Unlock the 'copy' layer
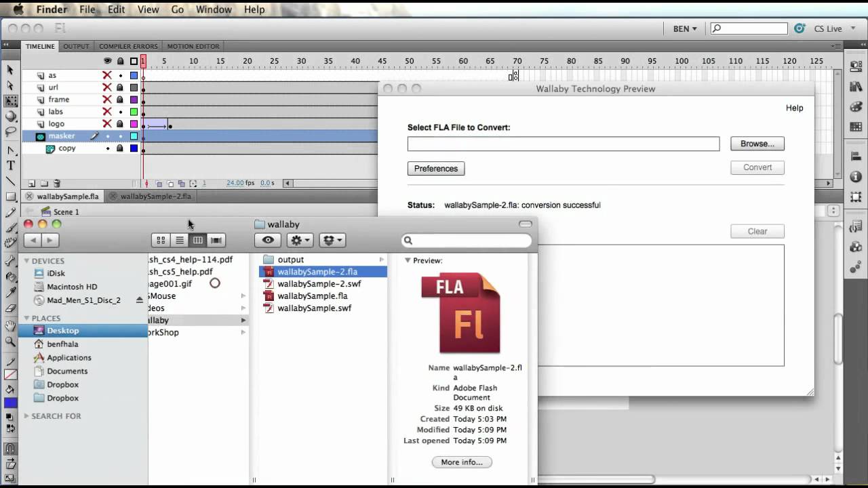 click(x=120, y=148)
